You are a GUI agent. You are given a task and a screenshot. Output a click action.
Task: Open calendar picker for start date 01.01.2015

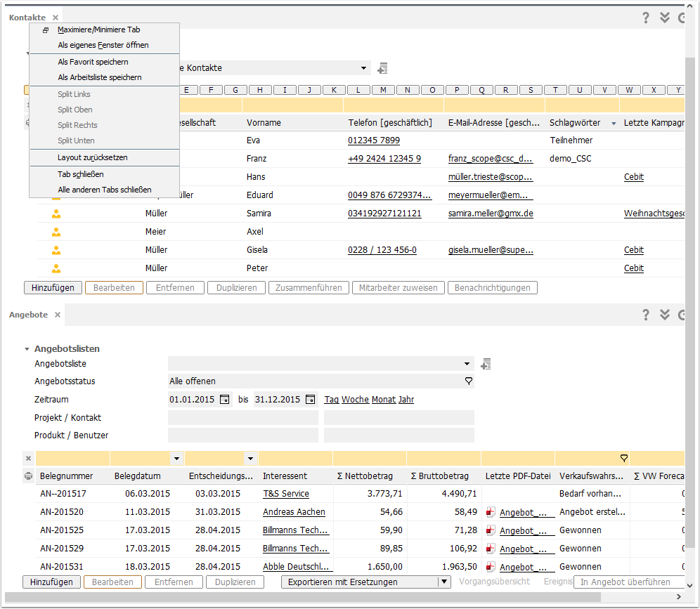[225, 400]
